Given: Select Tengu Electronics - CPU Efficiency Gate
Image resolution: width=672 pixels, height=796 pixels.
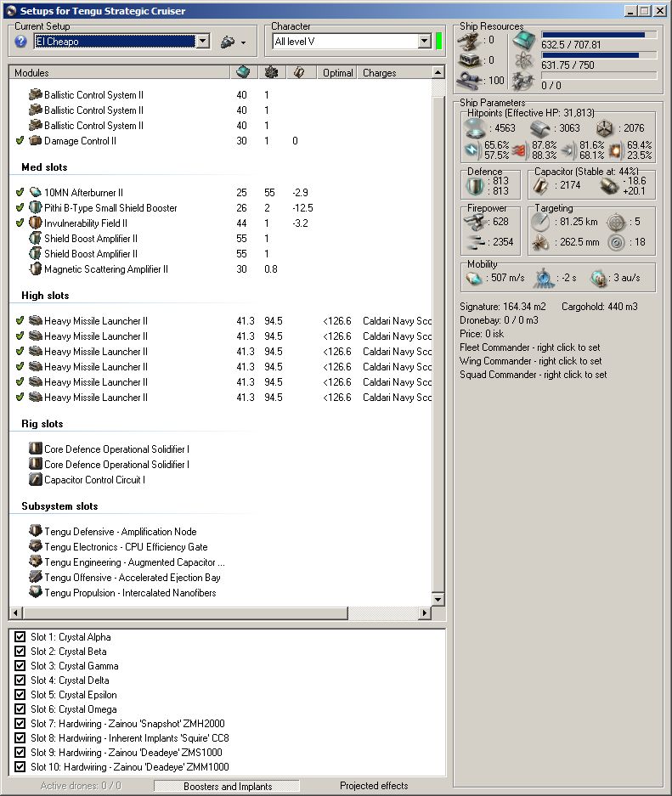Looking at the screenshot, I should [221, 547].
